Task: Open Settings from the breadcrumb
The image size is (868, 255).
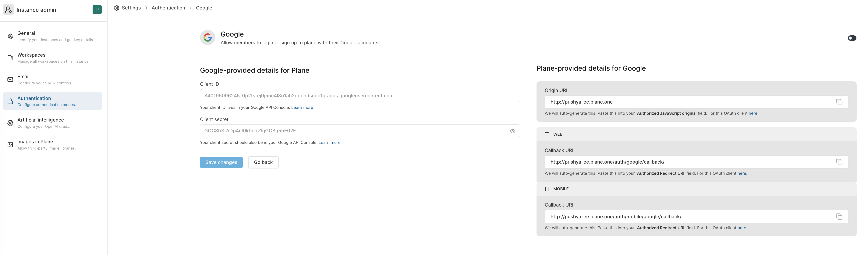Action: (x=131, y=7)
